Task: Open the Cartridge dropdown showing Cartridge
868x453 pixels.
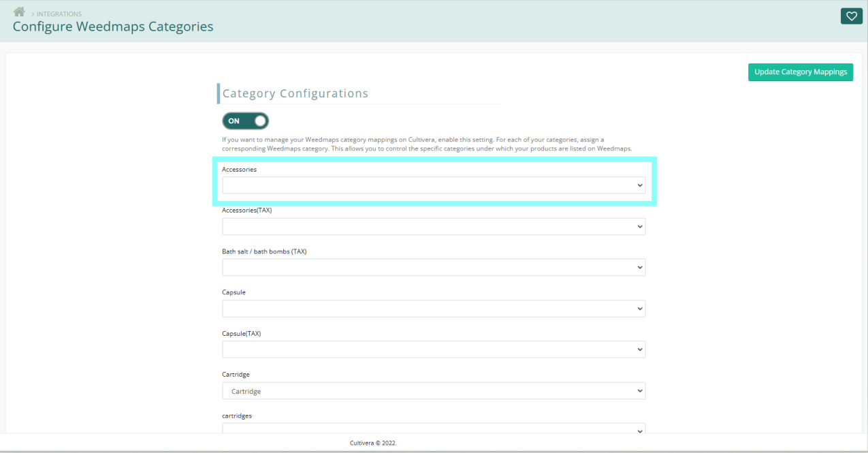Action: point(433,391)
